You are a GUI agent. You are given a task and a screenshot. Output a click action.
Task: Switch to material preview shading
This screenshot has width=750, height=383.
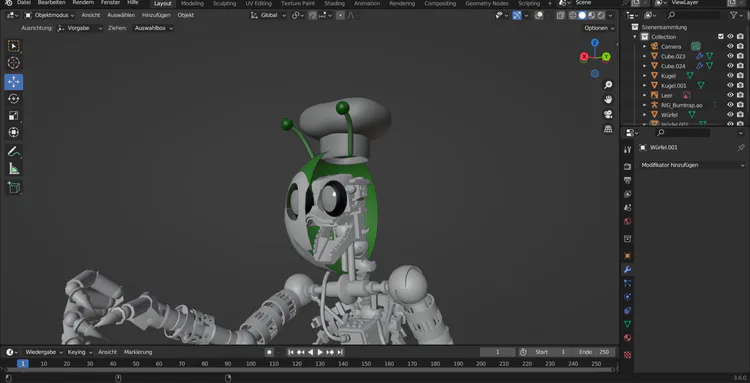click(592, 15)
